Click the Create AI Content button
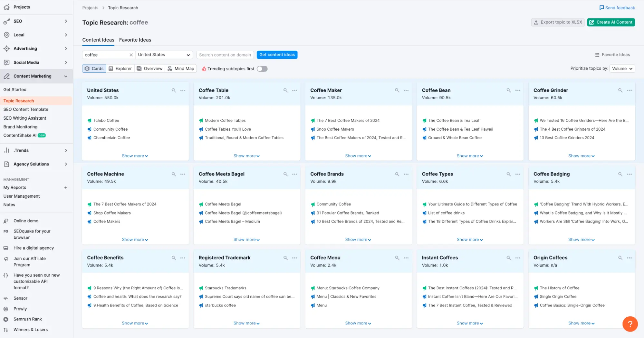Screen dimensions: 644x338 click(x=611, y=22)
